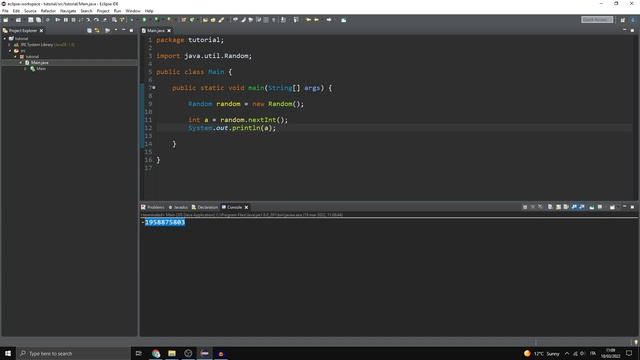Open the Search menu

click(x=87, y=11)
